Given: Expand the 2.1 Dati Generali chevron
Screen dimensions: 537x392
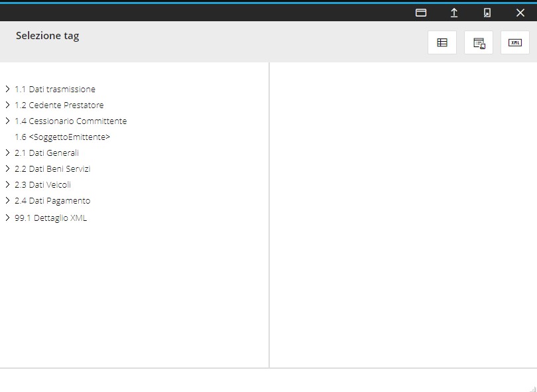Looking at the screenshot, I should coord(7,153).
